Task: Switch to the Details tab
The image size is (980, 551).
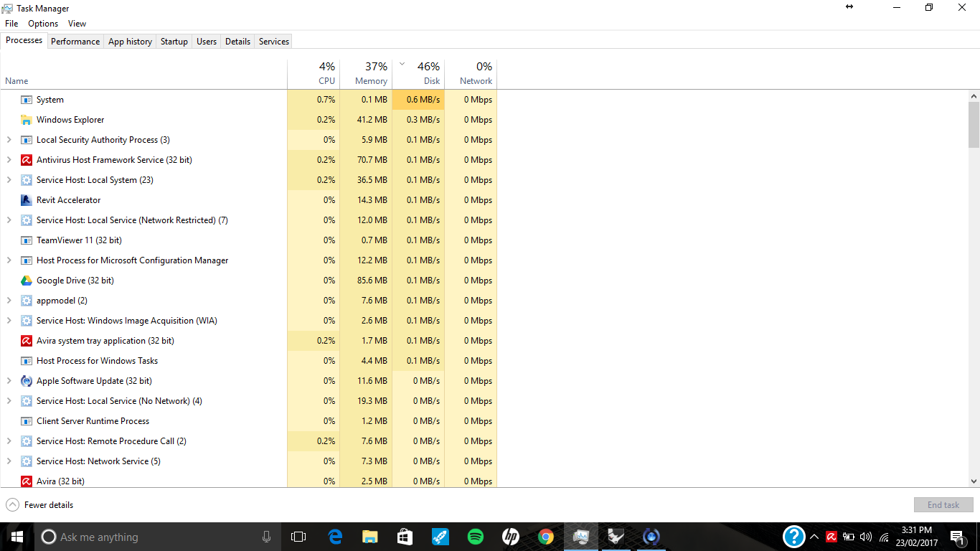Action: pyautogui.click(x=237, y=42)
